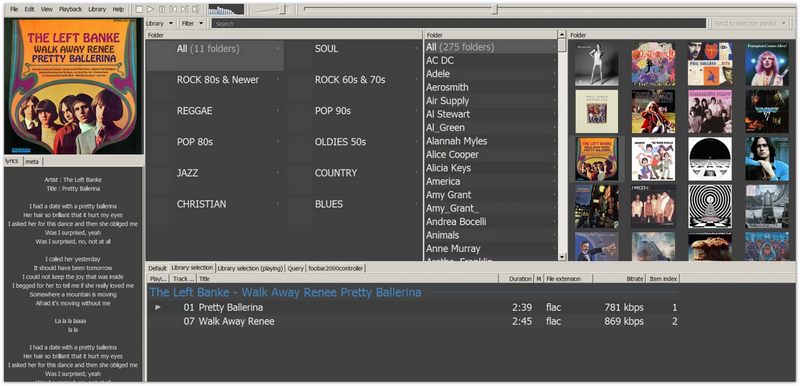Open the Send to selection playlist dropdown

click(x=751, y=23)
